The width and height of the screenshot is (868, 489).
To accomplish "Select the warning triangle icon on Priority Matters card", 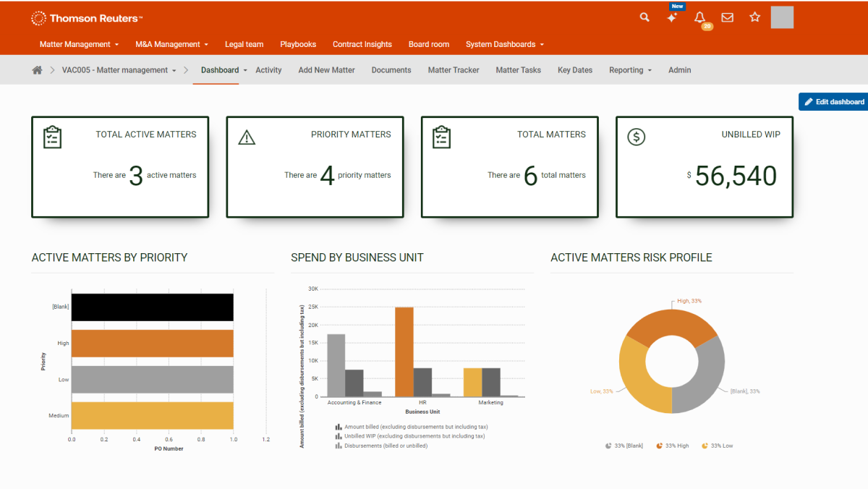I will pos(246,136).
